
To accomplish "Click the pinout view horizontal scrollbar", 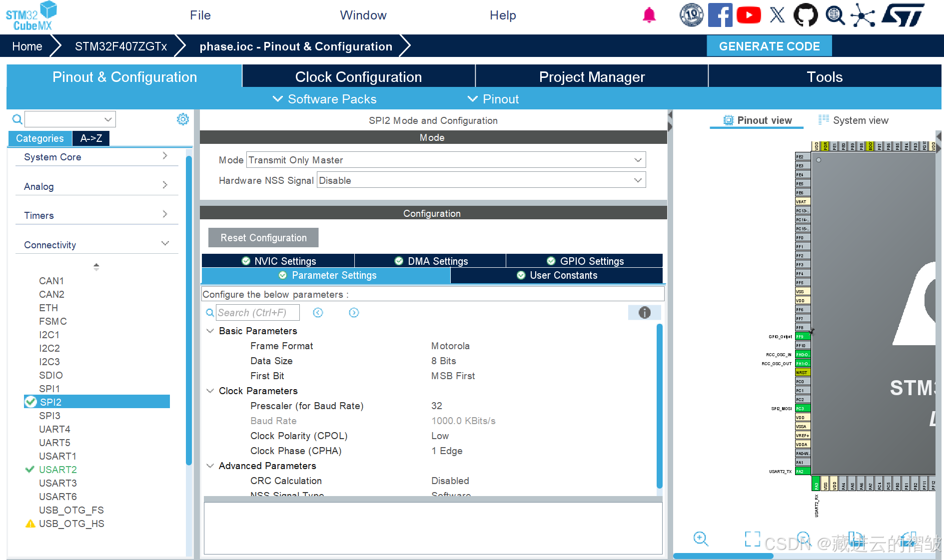I will pos(723,556).
